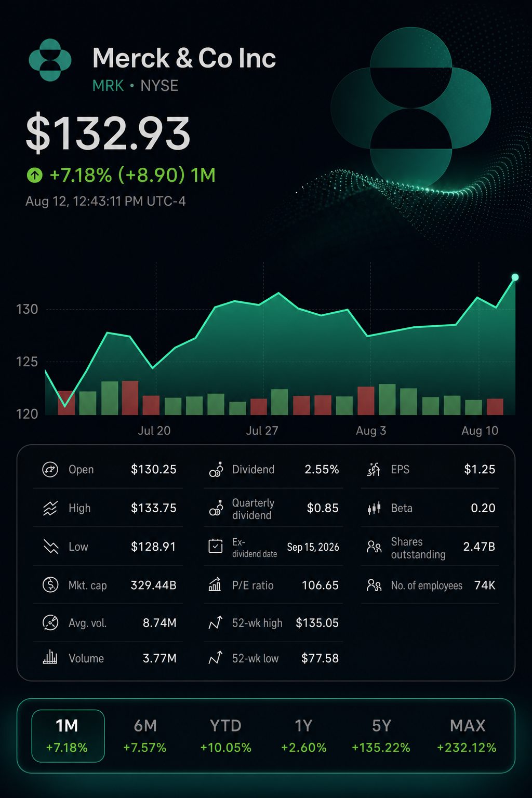
Task: Click the No. of employees people icon
Action: point(374,585)
